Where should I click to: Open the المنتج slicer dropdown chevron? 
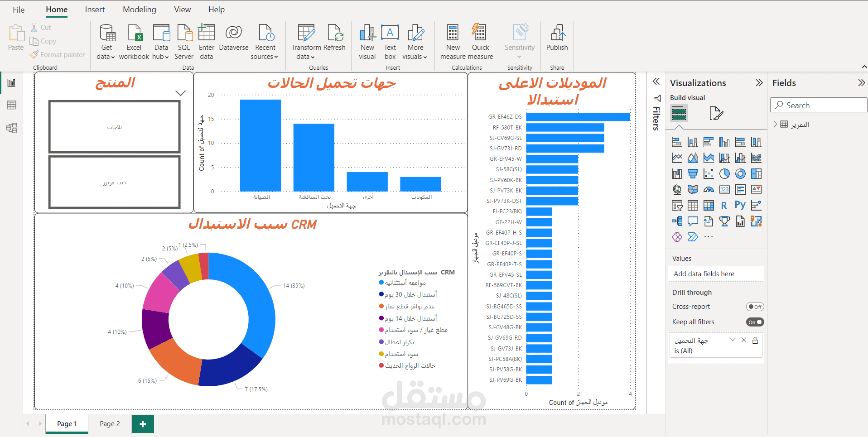click(x=180, y=93)
